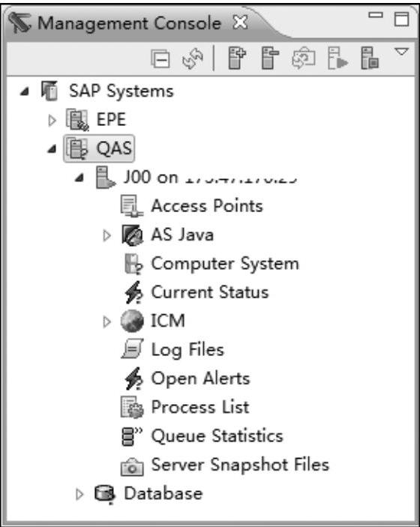Click the Database cylinder icon

tap(105, 495)
